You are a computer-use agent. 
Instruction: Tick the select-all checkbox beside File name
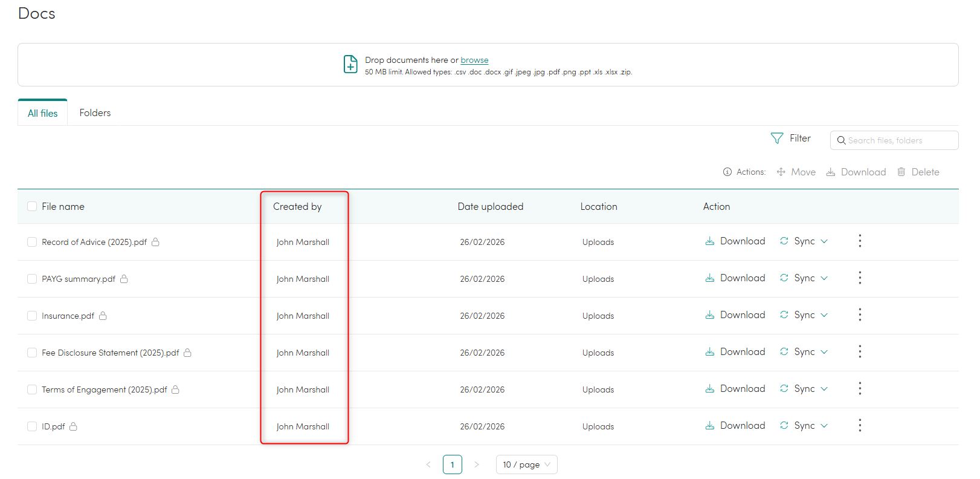coord(32,207)
